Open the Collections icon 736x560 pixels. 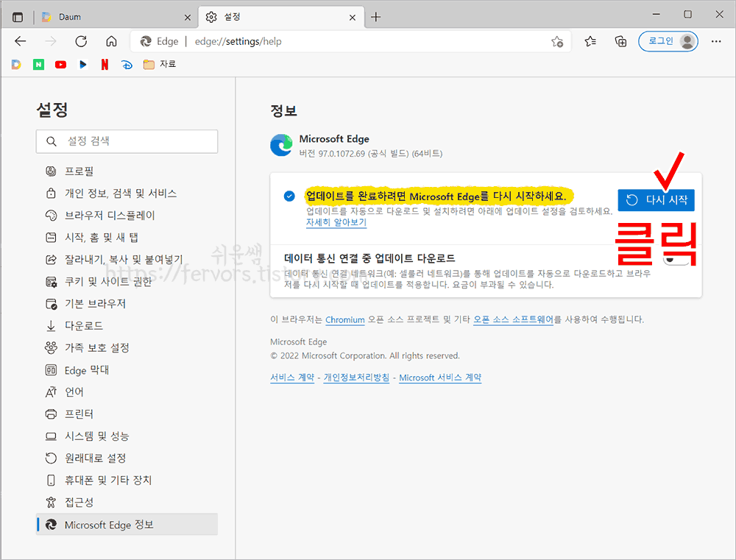620,41
